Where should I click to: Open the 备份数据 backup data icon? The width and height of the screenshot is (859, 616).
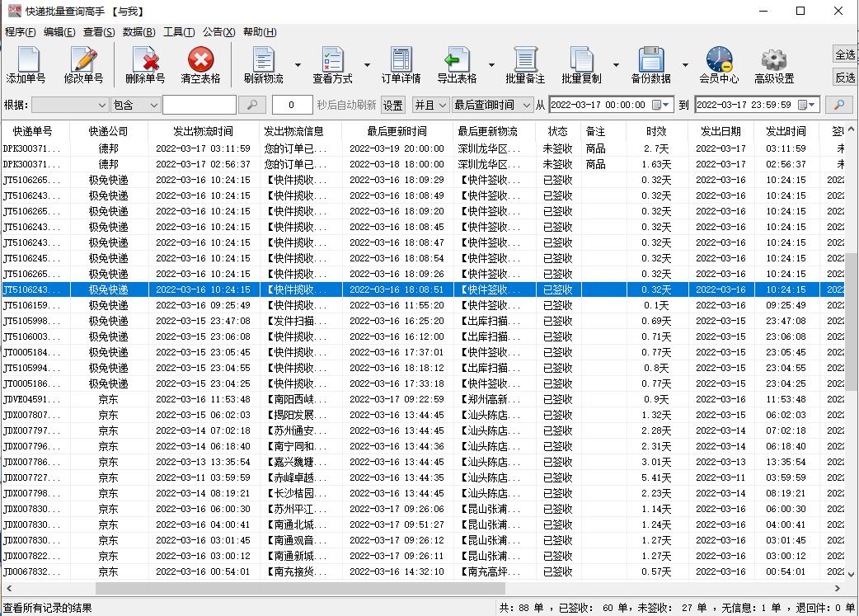[652, 64]
